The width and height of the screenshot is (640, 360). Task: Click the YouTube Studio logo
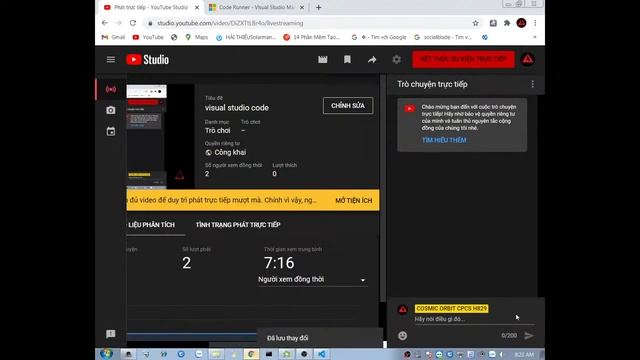(x=147, y=60)
